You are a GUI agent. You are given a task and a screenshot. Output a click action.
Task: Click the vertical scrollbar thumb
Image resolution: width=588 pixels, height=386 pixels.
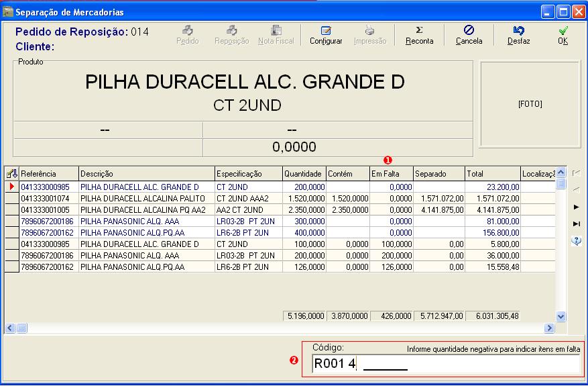coord(561,184)
